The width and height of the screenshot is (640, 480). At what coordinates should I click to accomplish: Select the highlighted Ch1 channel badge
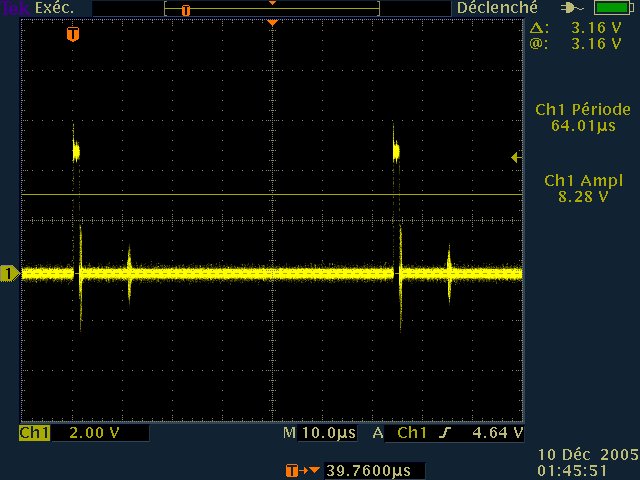(34, 433)
